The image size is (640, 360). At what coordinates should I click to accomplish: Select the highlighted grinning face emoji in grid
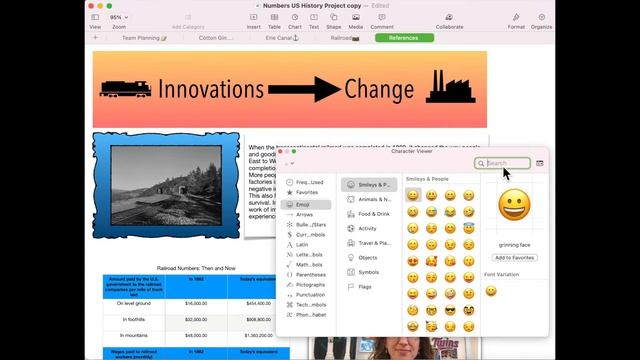pyautogui.click(x=413, y=195)
